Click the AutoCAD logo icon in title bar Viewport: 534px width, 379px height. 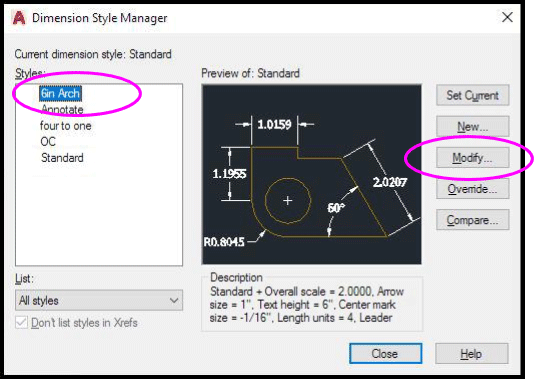19,18
